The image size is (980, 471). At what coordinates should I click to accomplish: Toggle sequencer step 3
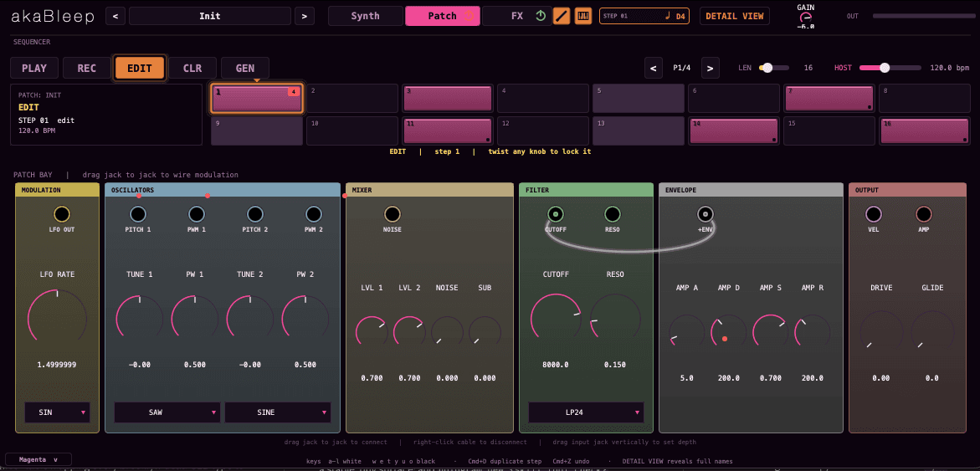point(448,98)
